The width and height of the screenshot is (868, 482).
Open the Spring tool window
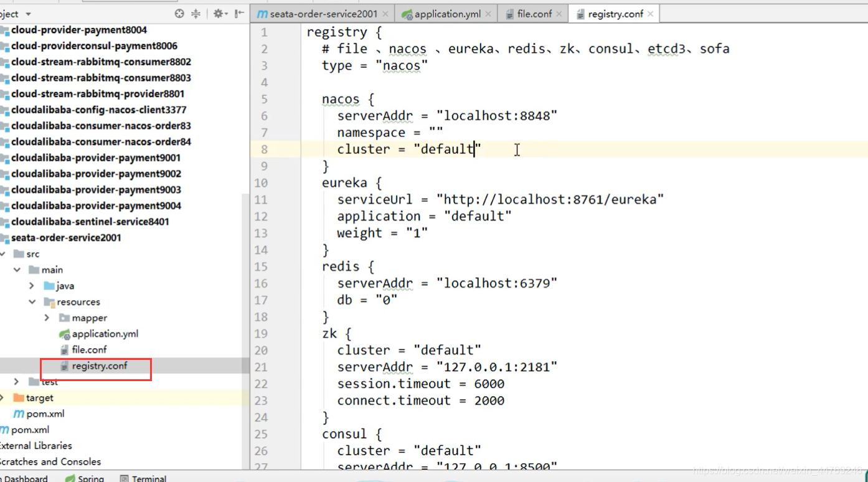(x=85, y=478)
